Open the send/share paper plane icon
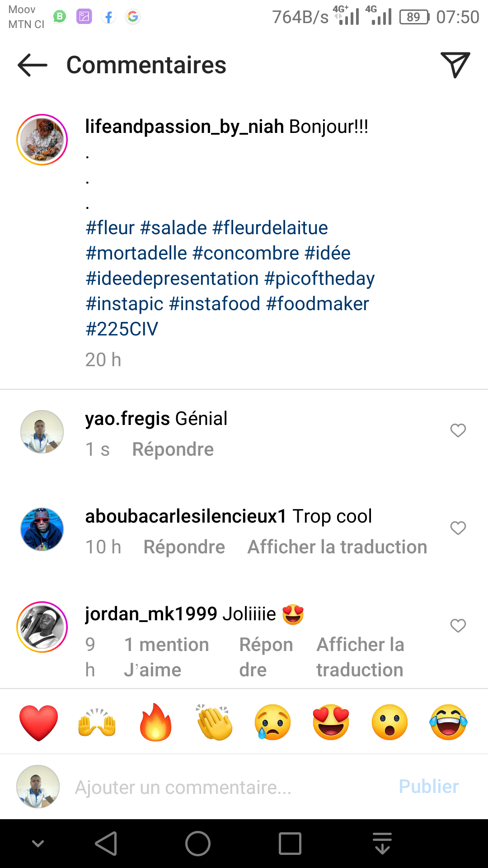488x868 pixels. (x=455, y=65)
